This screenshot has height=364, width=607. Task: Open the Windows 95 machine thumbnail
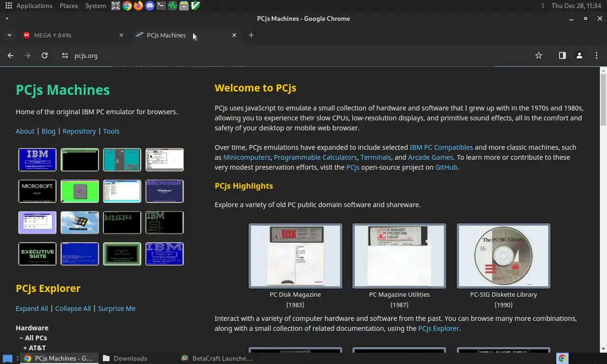[x=80, y=223]
